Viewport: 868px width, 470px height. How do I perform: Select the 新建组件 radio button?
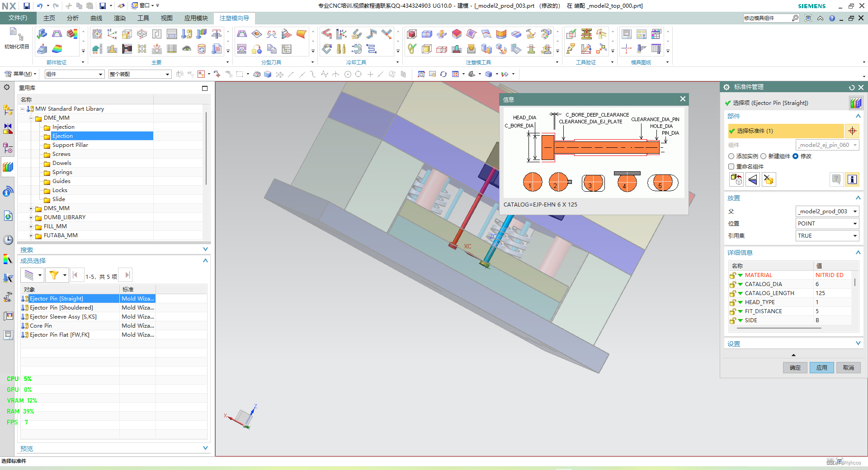point(763,156)
